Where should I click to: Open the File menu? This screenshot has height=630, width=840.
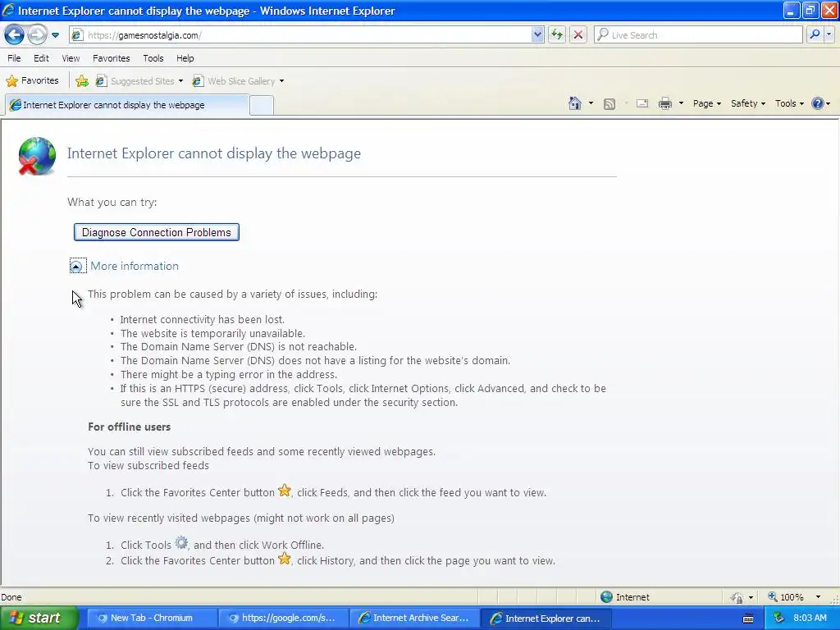(14, 58)
